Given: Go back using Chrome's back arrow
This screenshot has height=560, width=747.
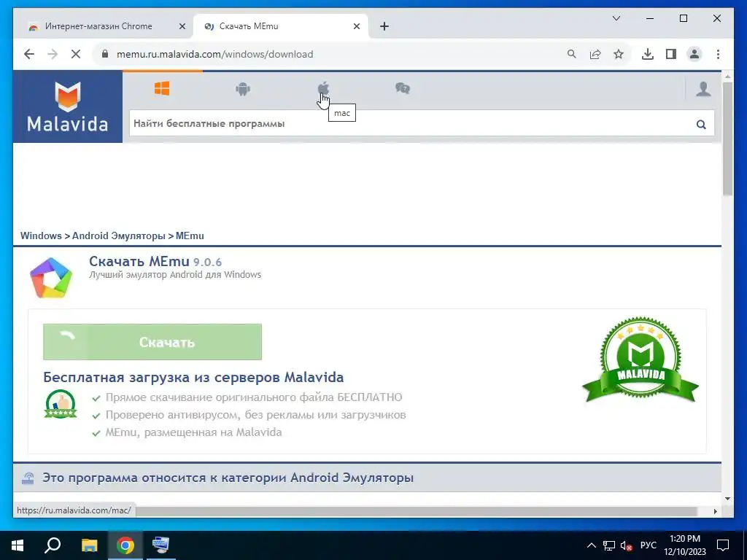Looking at the screenshot, I should 29,54.
